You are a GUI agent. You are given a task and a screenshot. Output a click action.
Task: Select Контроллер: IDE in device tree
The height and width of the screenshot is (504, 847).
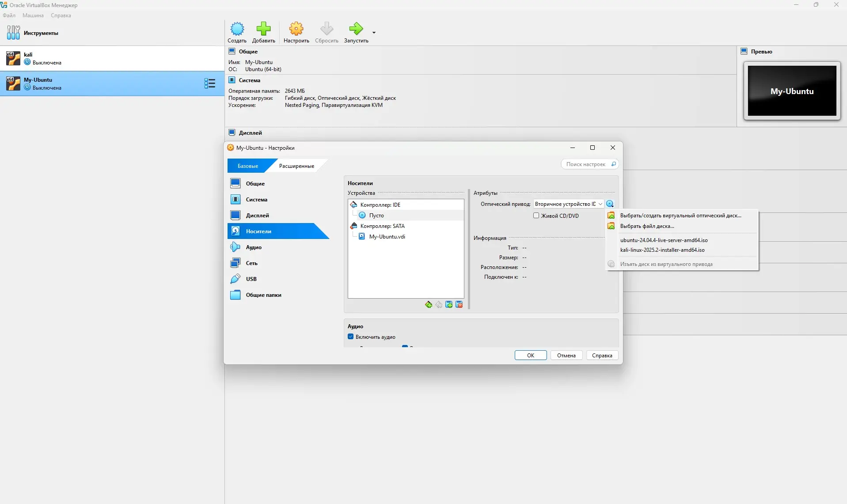406,205
